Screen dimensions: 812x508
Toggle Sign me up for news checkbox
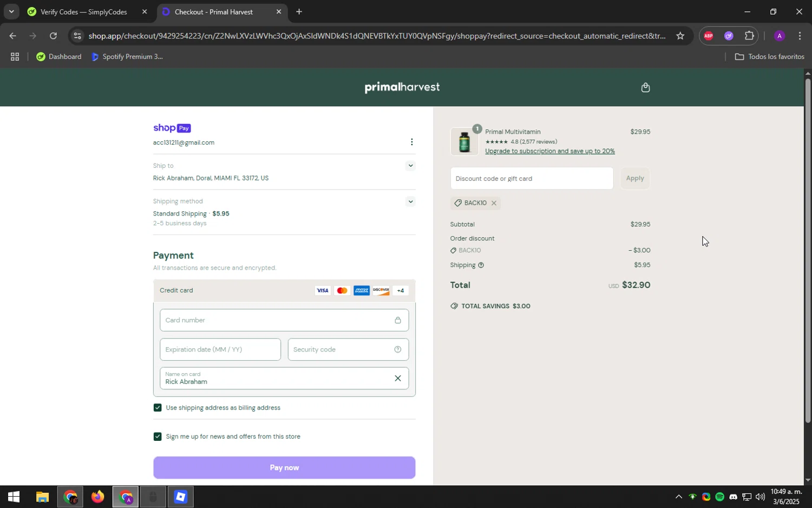point(158,437)
